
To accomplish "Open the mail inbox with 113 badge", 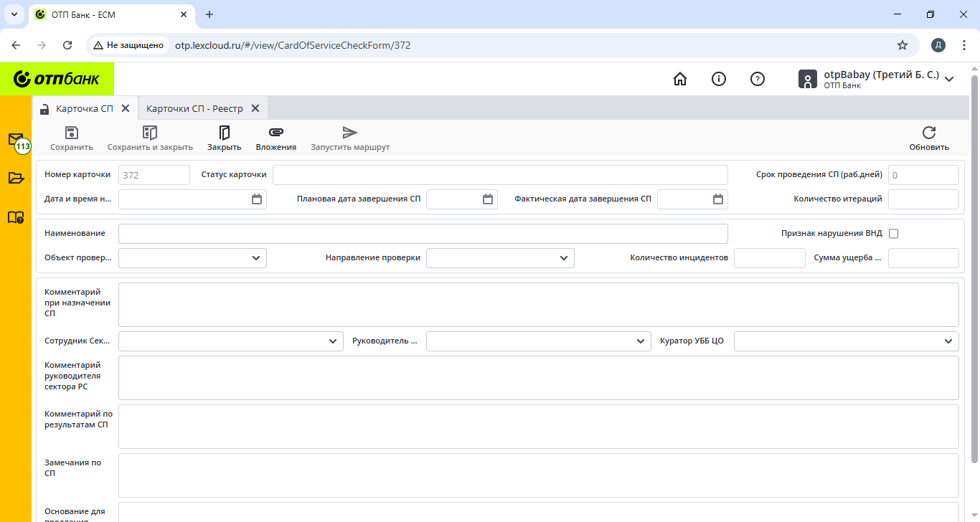I will [x=16, y=139].
